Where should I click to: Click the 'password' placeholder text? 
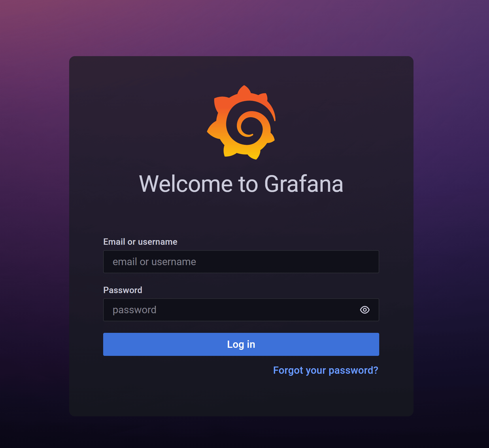134,310
